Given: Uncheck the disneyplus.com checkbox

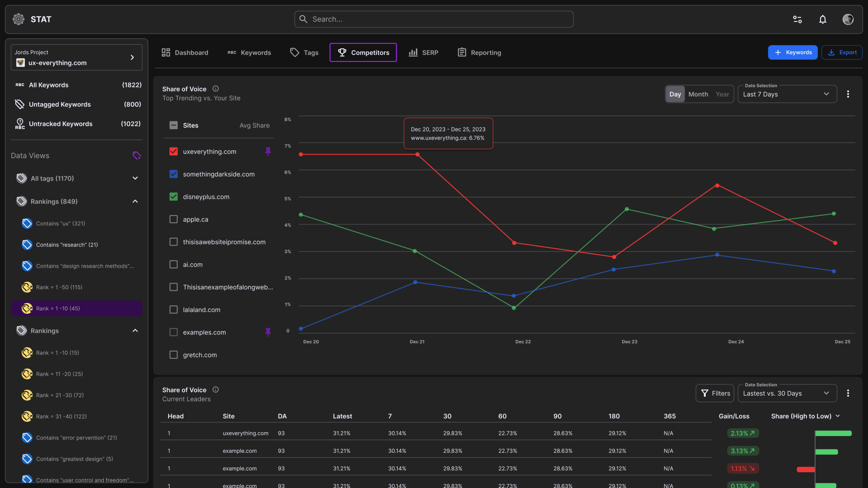Looking at the screenshot, I should (x=174, y=197).
